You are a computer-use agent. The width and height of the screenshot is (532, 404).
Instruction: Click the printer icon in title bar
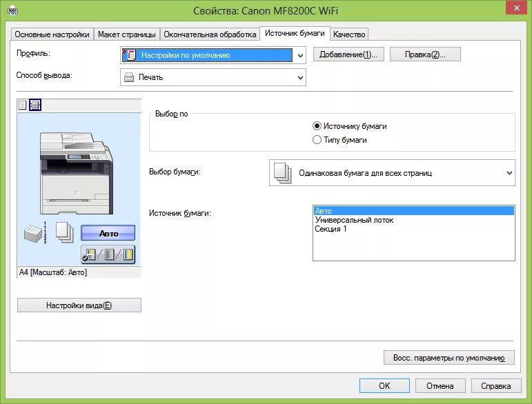(x=12, y=11)
